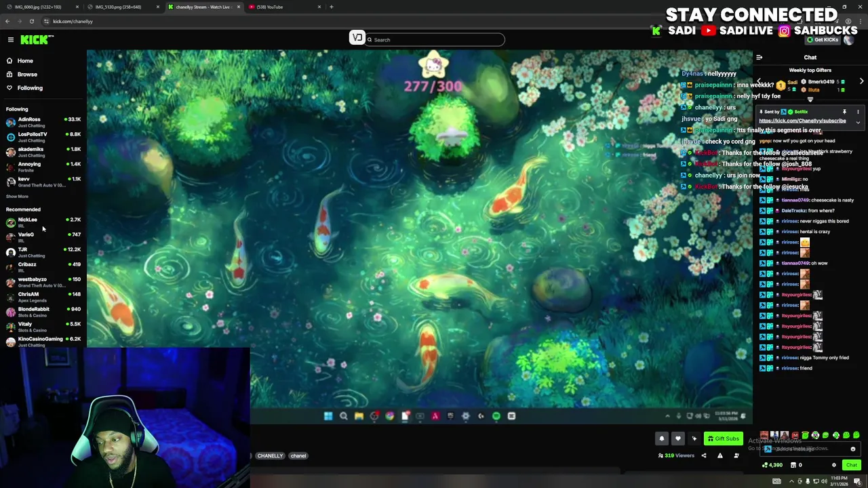Open Cribazz recommended channel
This screenshot has width=868, height=488.
point(43,267)
